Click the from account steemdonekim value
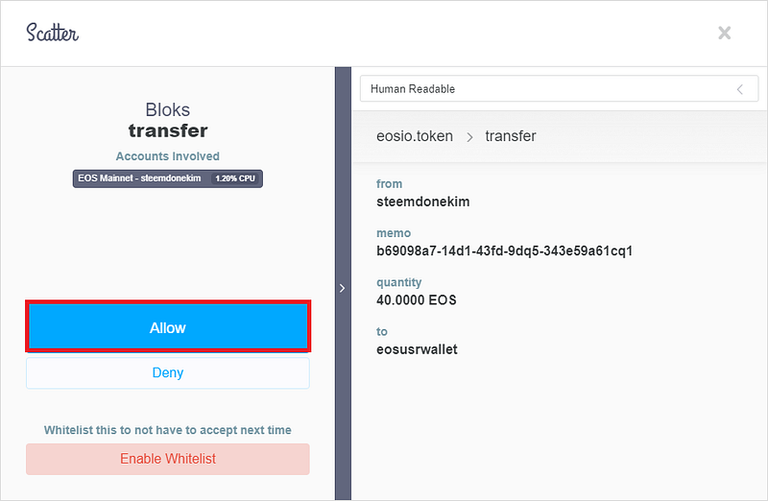The height and width of the screenshot is (501, 768). pos(423,201)
